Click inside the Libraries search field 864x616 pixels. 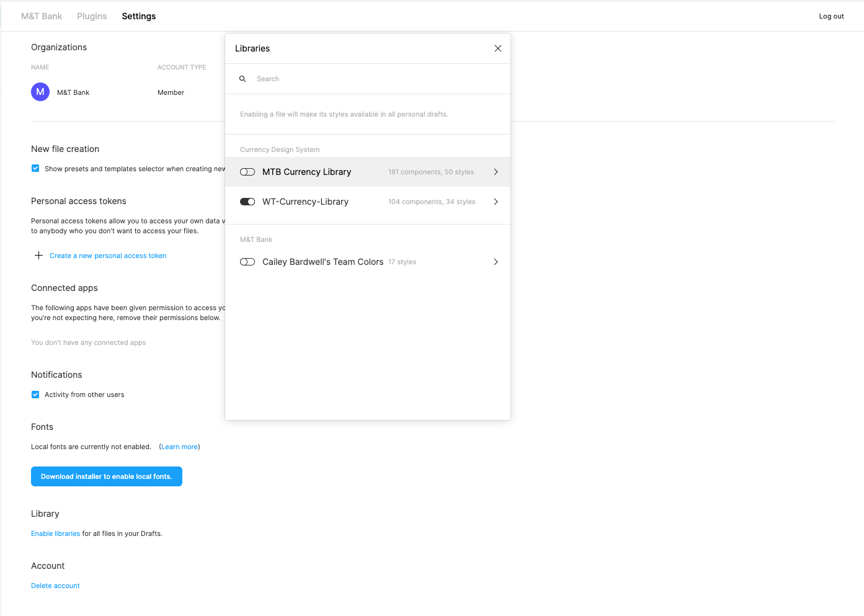point(310,79)
